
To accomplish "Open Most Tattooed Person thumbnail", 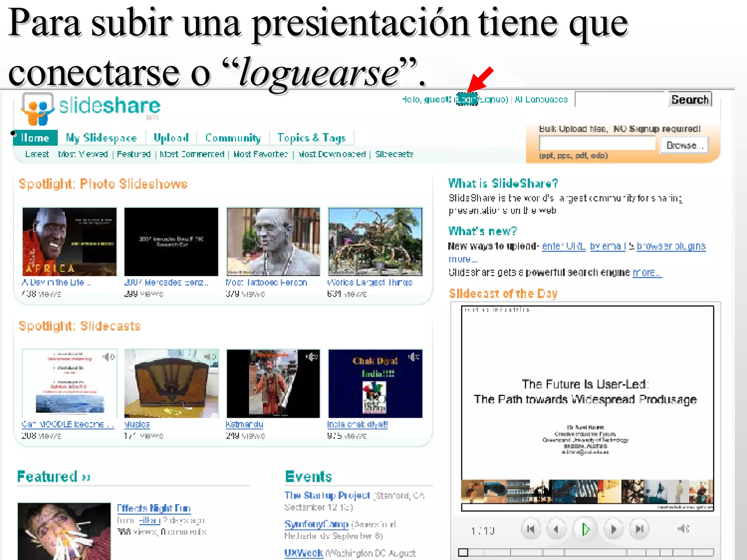I will coord(273,241).
